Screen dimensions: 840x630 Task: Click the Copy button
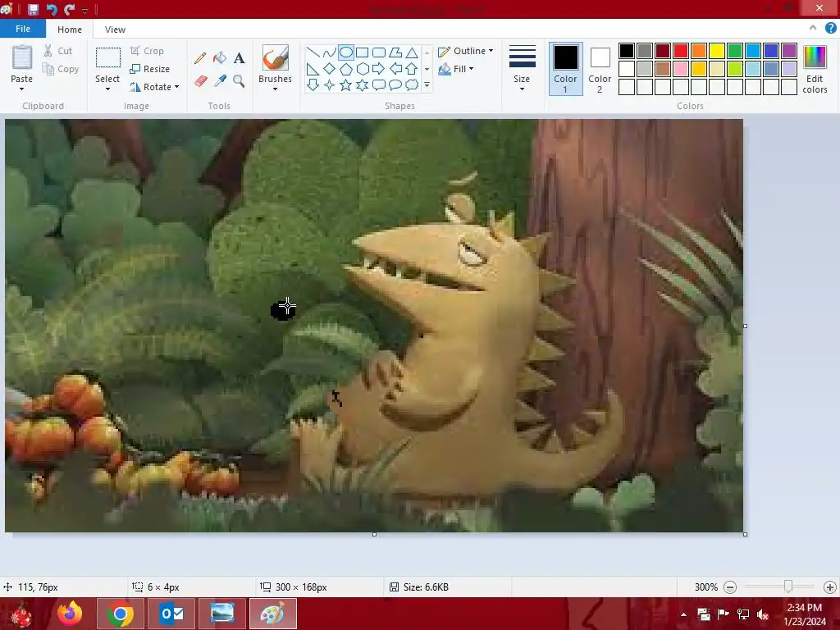pos(61,69)
